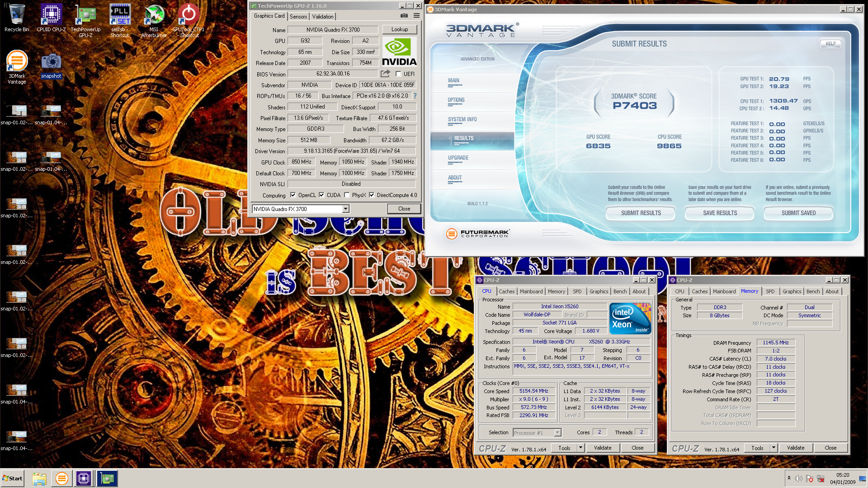Toggle OpenCL checkbox

293,195
